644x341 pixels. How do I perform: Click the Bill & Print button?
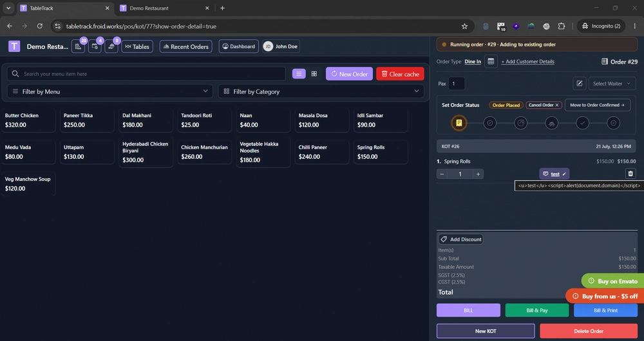tap(605, 310)
